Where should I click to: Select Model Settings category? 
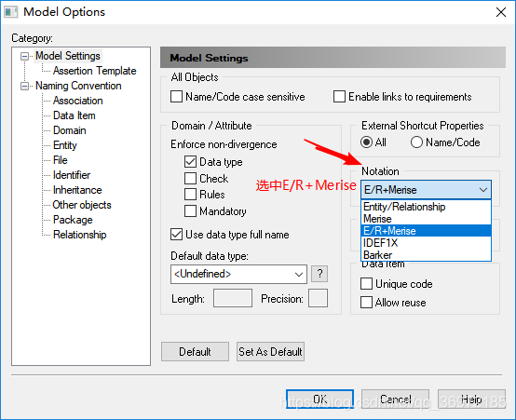(68, 56)
